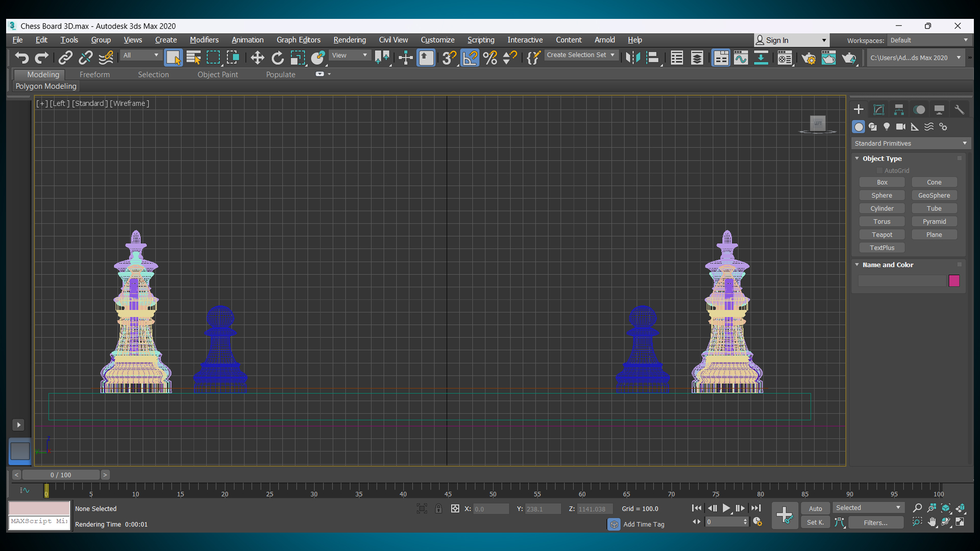Switch to Cameras category icon
This screenshot has height=551, width=980.
901,127
